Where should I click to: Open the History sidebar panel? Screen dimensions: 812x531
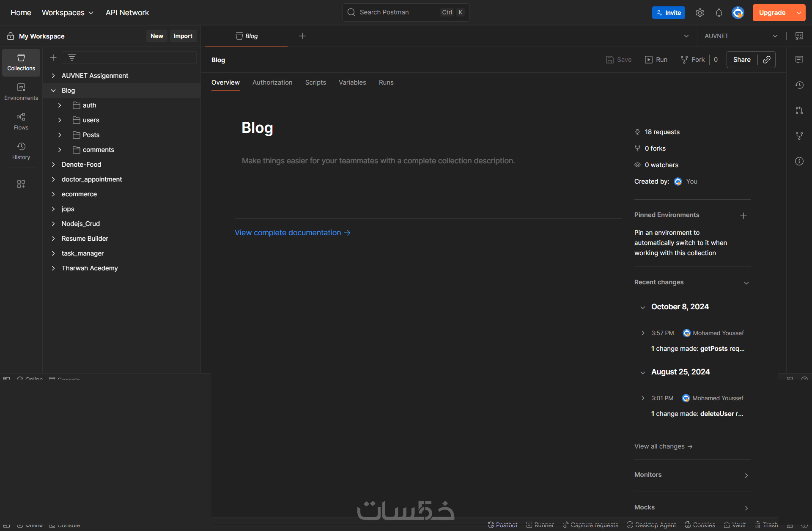click(21, 151)
